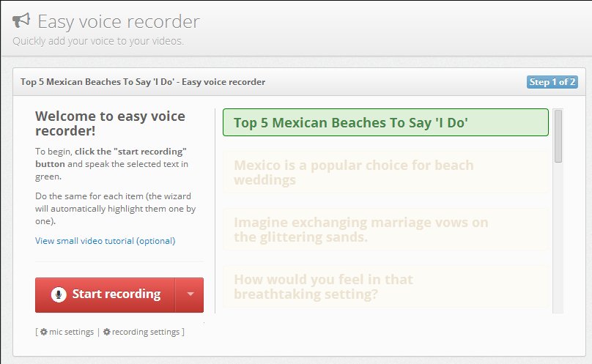This screenshot has height=364, width=592.
Task: Click the Step 1 of 2 badge
Action: click(x=552, y=82)
